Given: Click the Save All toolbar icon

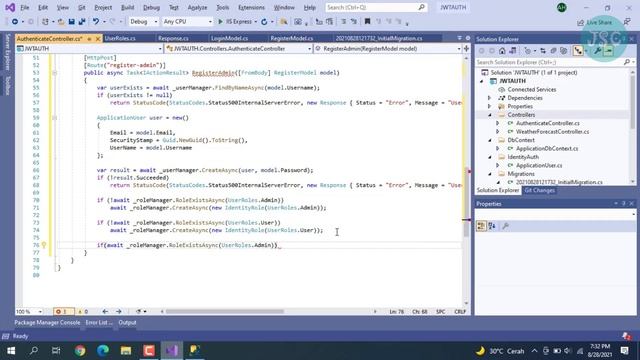Looking at the screenshot, I should click(82, 22).
